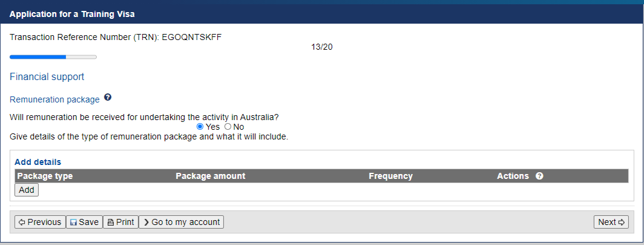
Task: Click the Application for a Training Visa title
Action: coord(72,15)
